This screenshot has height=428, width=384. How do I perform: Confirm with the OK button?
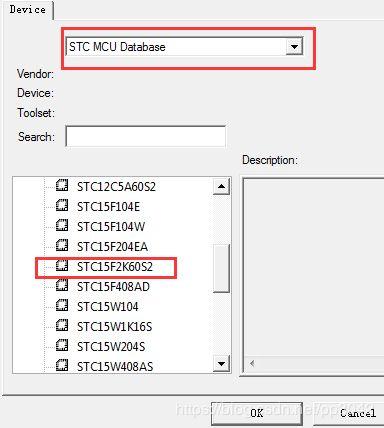[257, 413]
